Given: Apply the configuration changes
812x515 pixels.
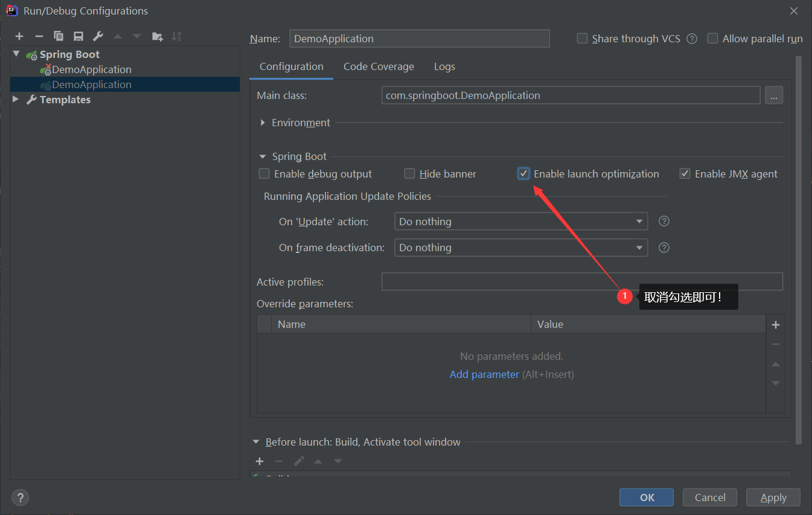Looking at the screenshot, I should [773, 497].
